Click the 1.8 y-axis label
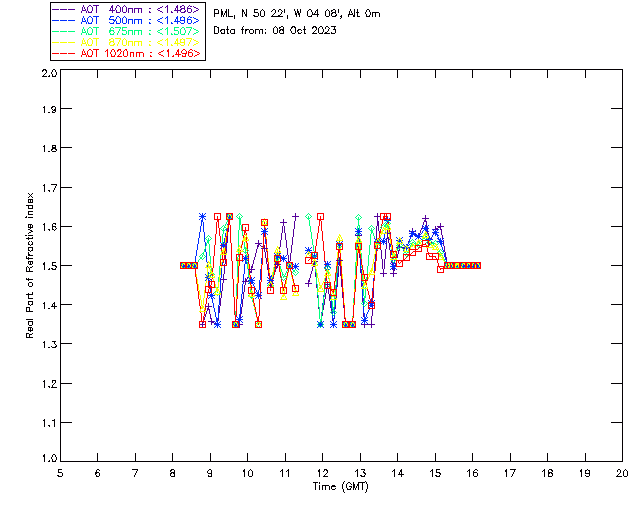 49,148
